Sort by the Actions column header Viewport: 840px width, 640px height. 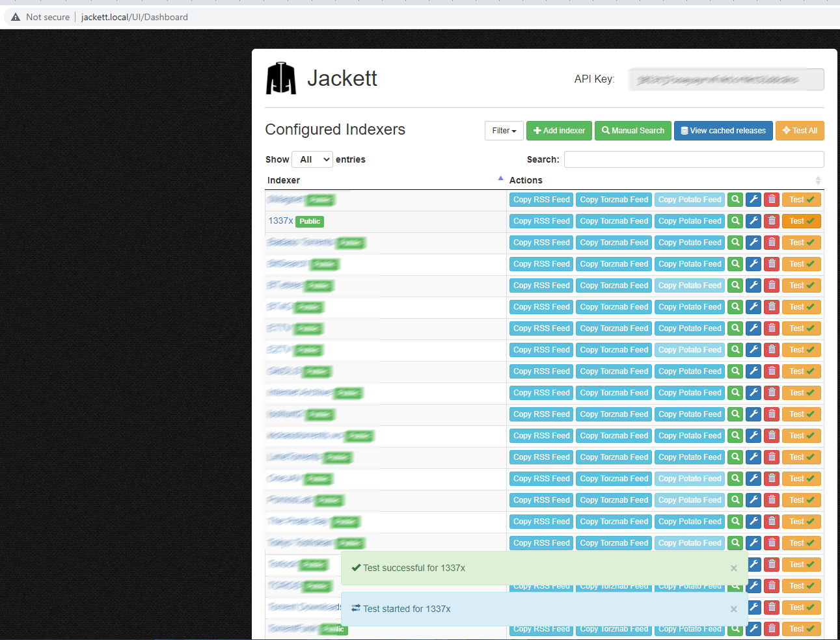666,180
